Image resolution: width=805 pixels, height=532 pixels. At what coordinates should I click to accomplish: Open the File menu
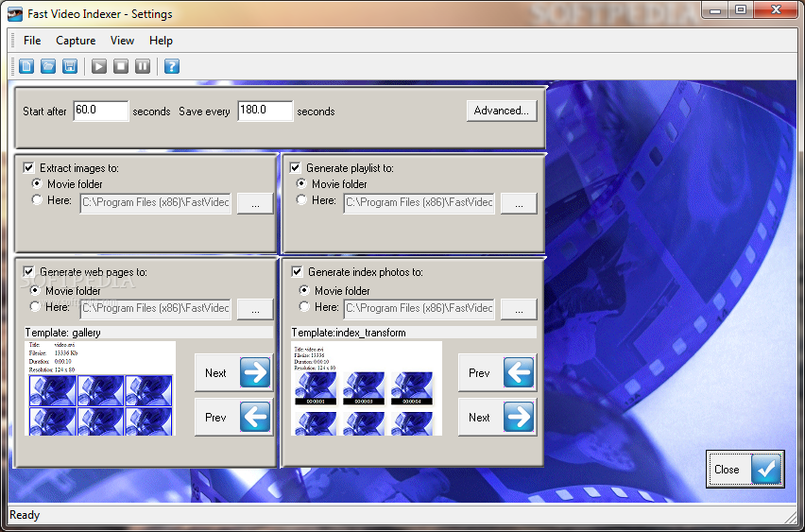[x=32, y=41]
